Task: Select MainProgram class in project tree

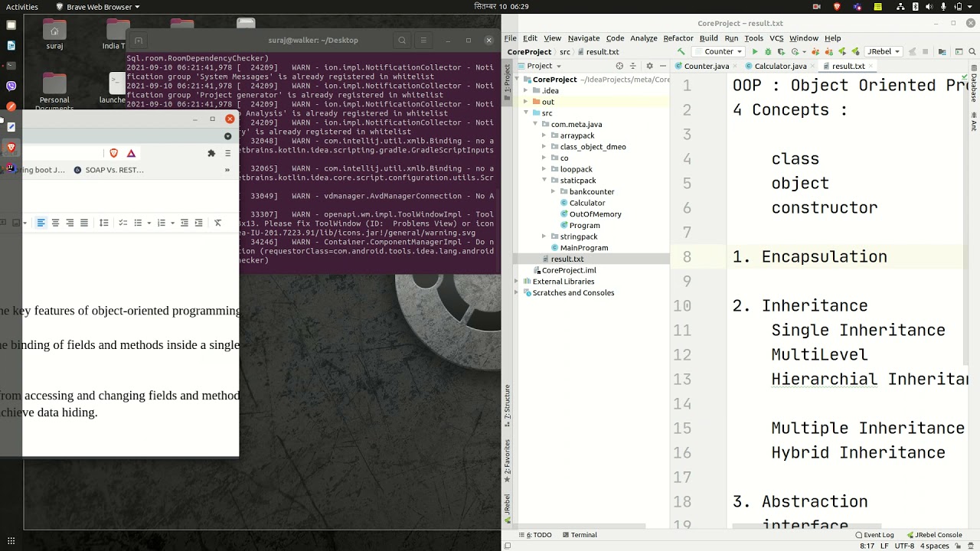Action: (583, 248)
